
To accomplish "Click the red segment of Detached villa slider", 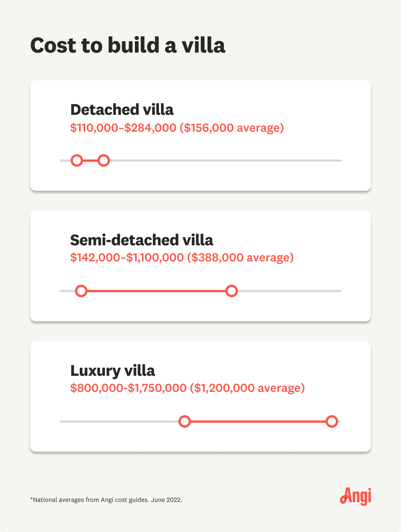I will pos(90,160).
